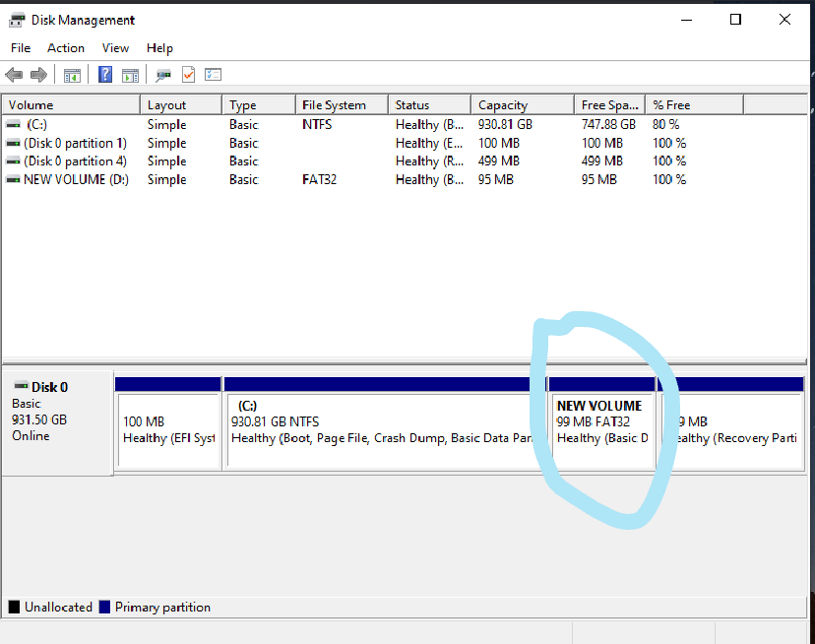Click the 930.81 GB capacity cell
The image size is (815, 644).
click(x=505, y=125)
